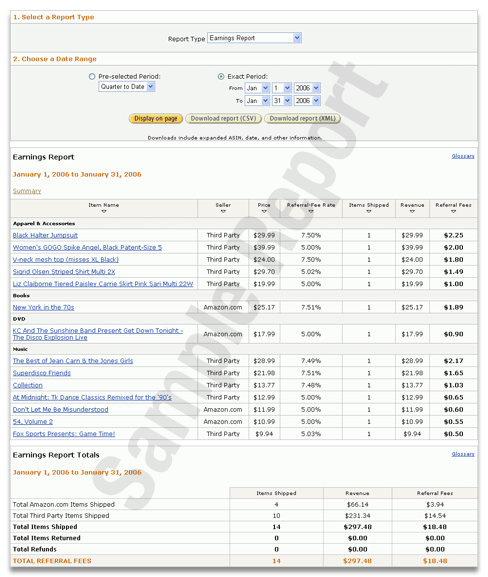Click the Display on page button

click(x=156, y=118)
